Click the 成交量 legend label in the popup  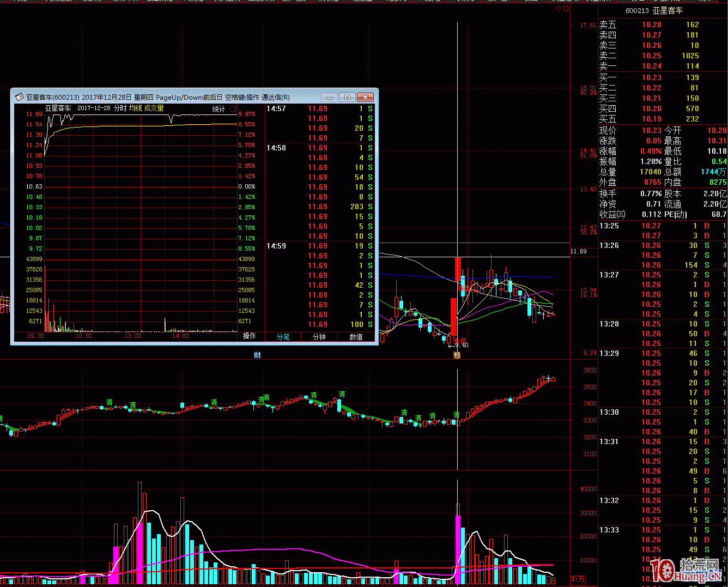(x=154, y=108)
